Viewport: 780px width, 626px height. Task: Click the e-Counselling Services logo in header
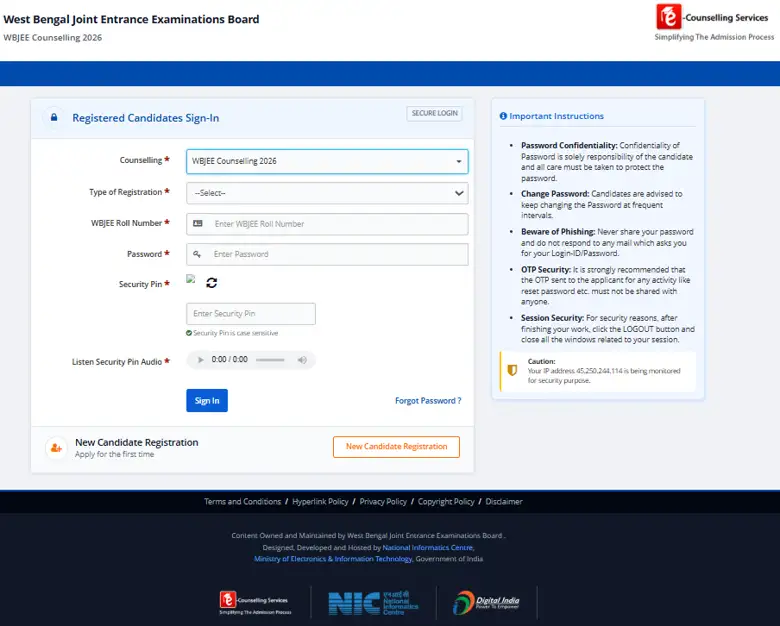[714, 23]
